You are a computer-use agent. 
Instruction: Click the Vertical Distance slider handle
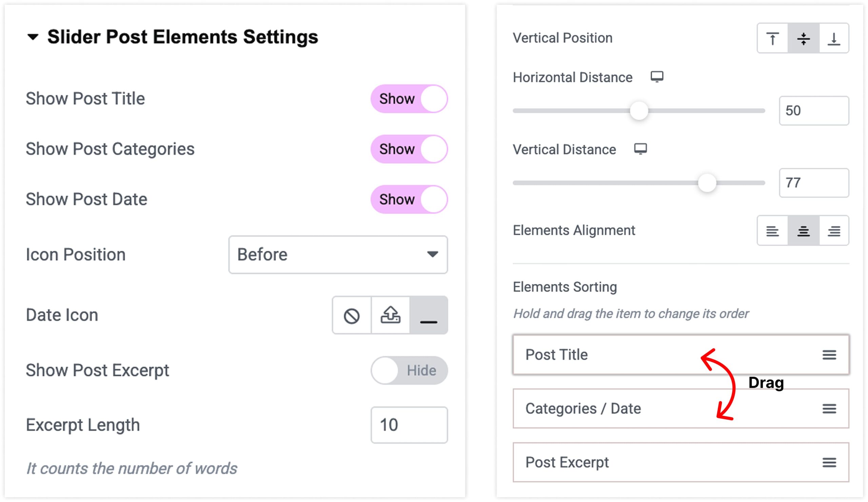point(707,183)
